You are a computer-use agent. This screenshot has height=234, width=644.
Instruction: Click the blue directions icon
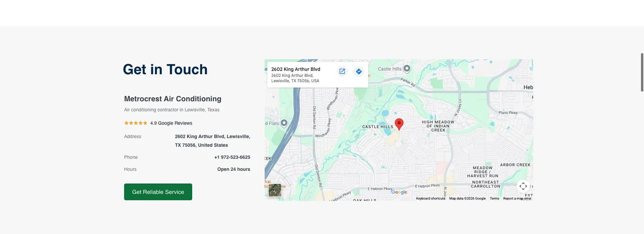(359, 71)
